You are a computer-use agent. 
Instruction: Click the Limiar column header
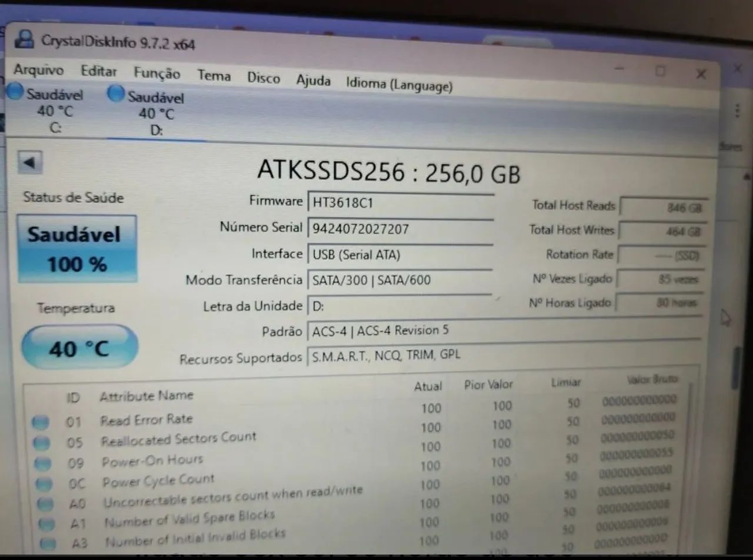(566, 382)
